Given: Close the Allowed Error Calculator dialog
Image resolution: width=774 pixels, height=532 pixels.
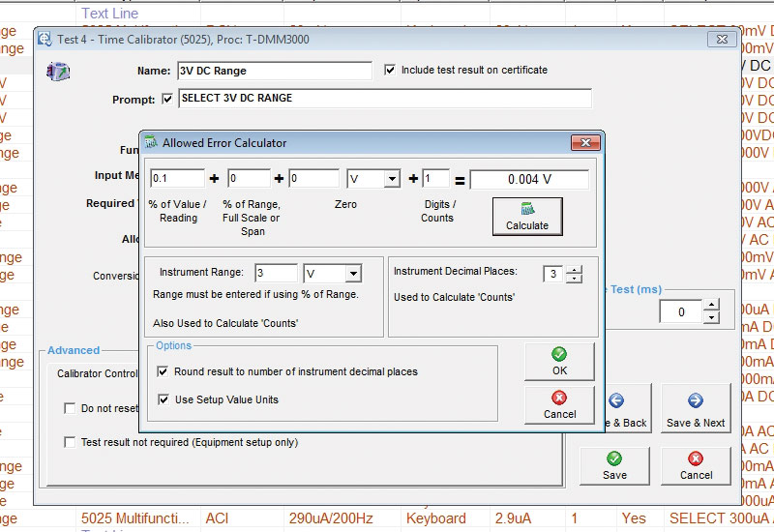Looking at the screenshot, I should pos(584,143).
